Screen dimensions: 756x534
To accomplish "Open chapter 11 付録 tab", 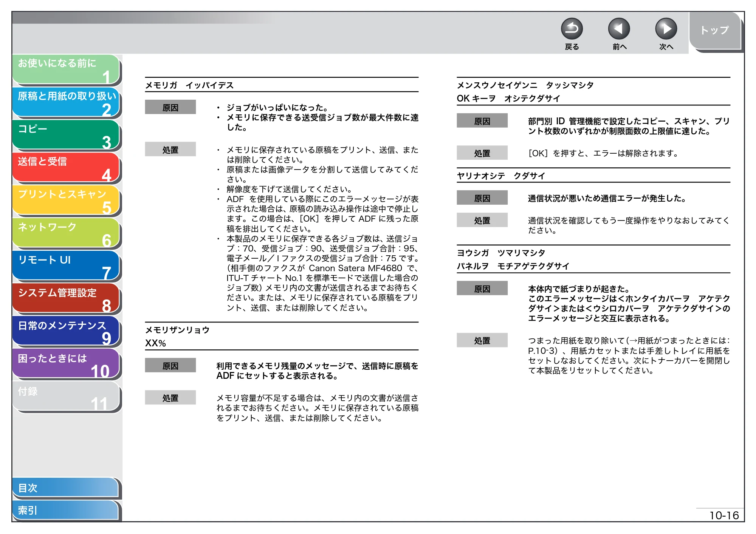I will tap(66, 397).
